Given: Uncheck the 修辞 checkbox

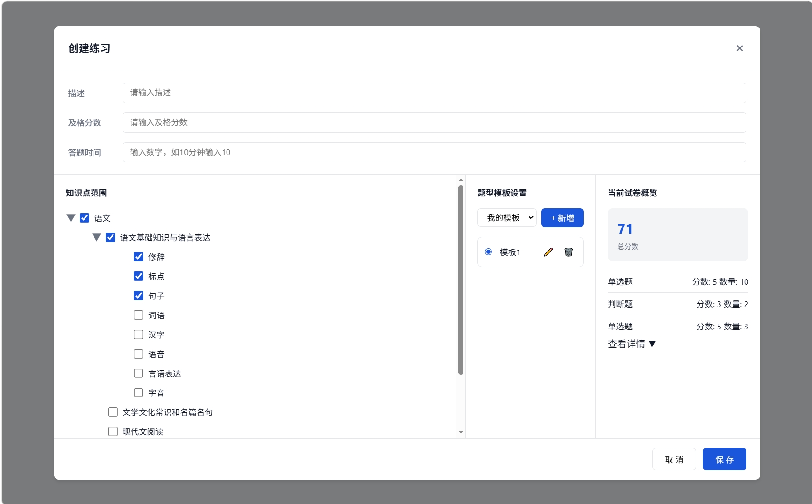Looking at the screenshot, I should click(x=139, y=257).
